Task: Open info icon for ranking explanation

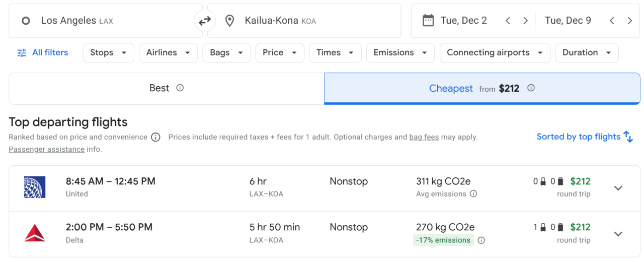Action: click(x=155, y=137)
